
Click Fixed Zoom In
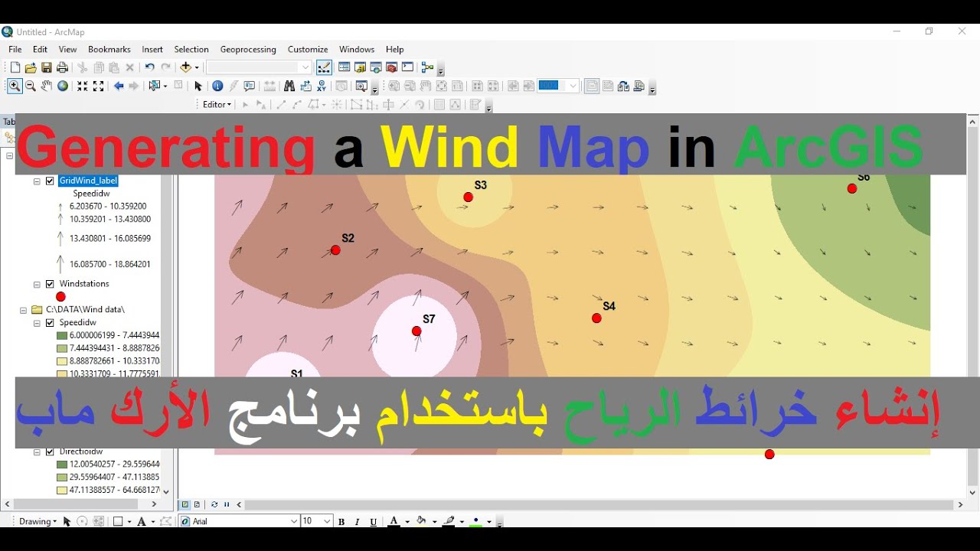click(82, 86)
